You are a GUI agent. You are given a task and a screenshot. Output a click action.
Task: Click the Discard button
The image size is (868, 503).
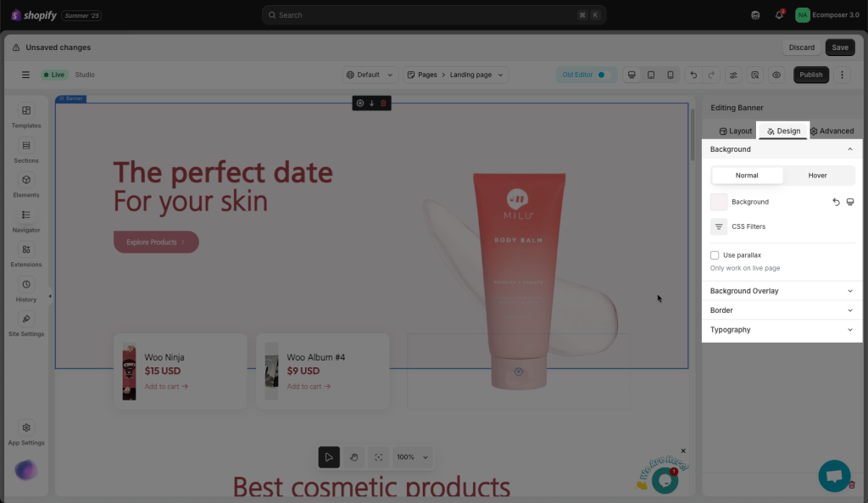[x=802, y=48]
